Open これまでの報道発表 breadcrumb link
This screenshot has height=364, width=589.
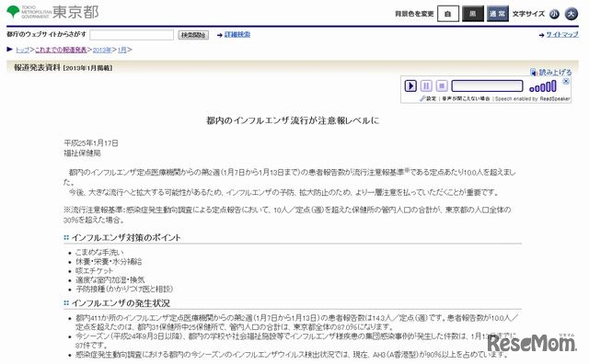coord(61,50)
